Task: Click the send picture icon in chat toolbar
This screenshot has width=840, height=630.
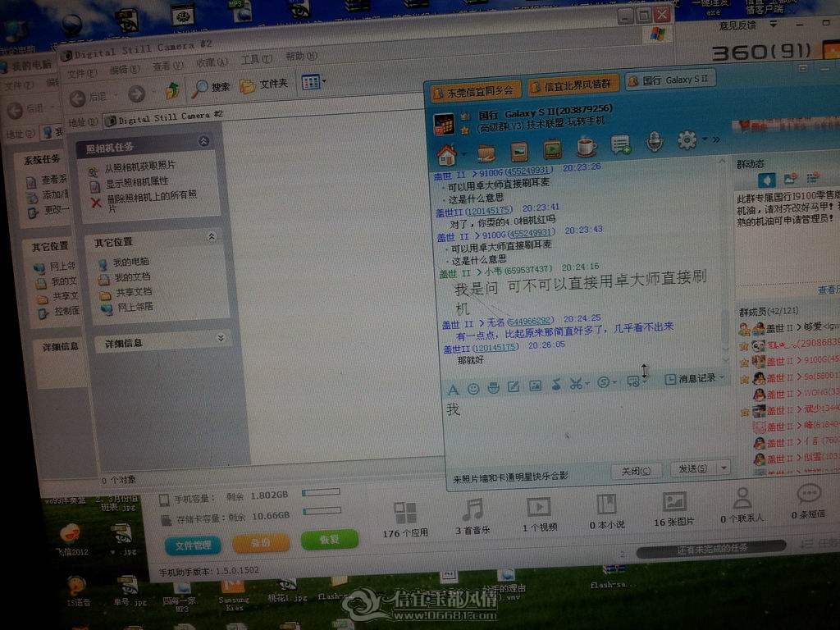Action: click(x=535, y=386)
